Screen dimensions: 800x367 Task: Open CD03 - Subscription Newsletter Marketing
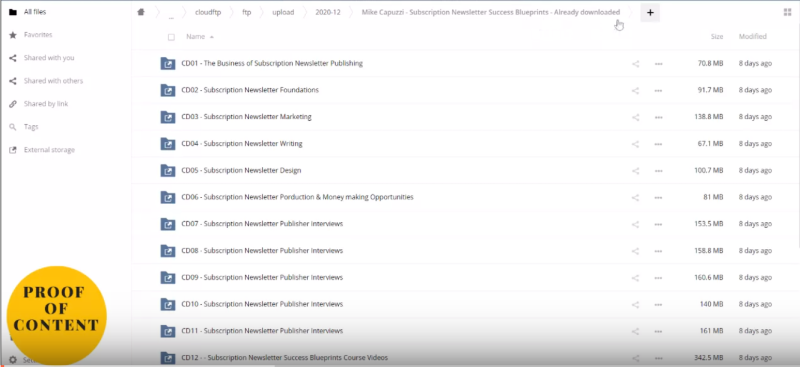click(x=246, y=117)
